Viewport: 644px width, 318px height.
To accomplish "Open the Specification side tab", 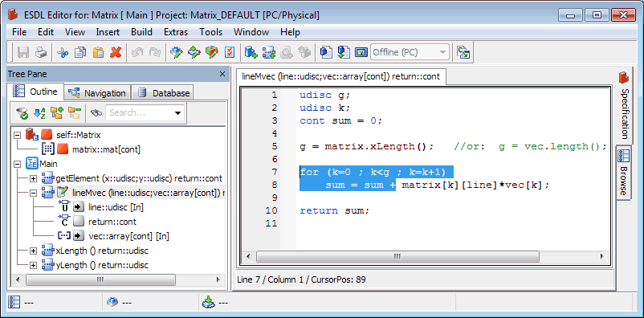I will [624, 106].
